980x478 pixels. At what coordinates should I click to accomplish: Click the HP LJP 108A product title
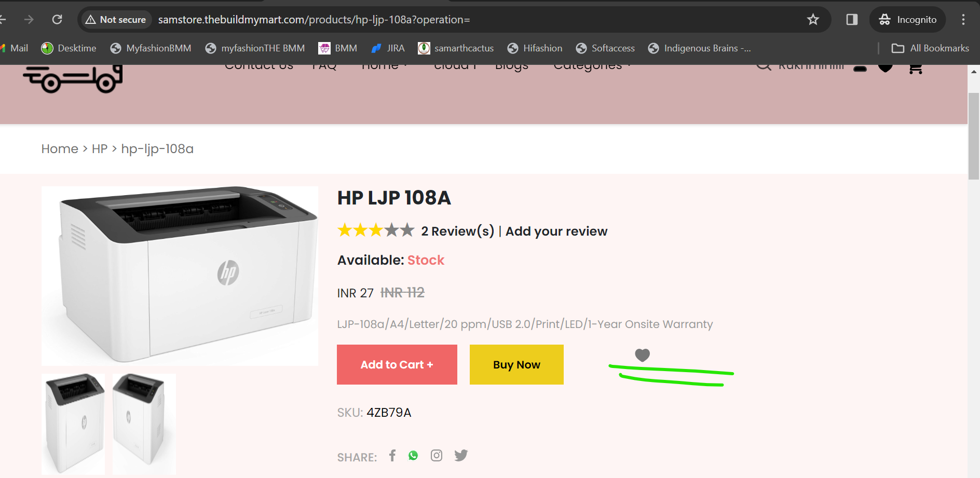click(394, 198)
